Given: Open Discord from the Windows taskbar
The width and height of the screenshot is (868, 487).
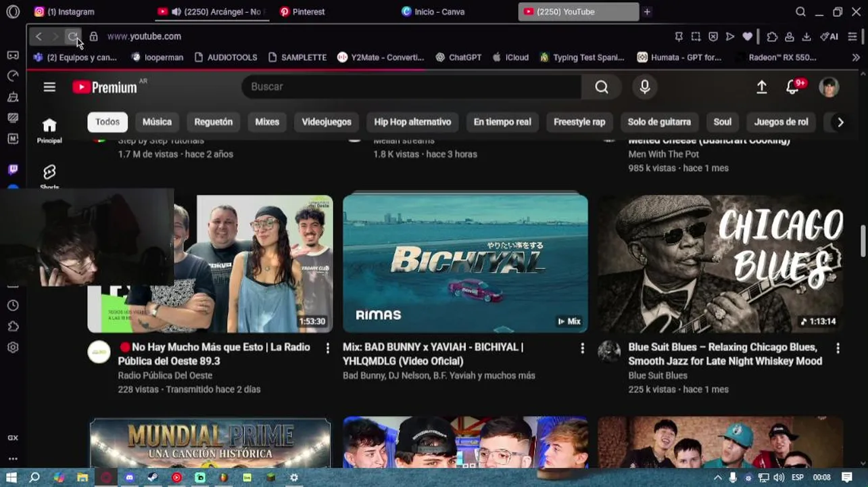Looking at the screenshot, I should pyautogui.click(x=129, y=478).
